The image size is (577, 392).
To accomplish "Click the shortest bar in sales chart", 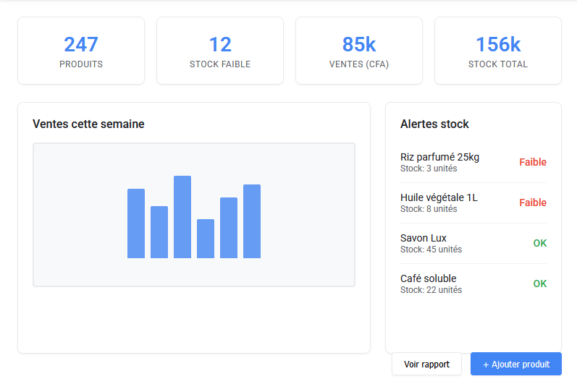I will pyautogui.click(x=206, y=239).
